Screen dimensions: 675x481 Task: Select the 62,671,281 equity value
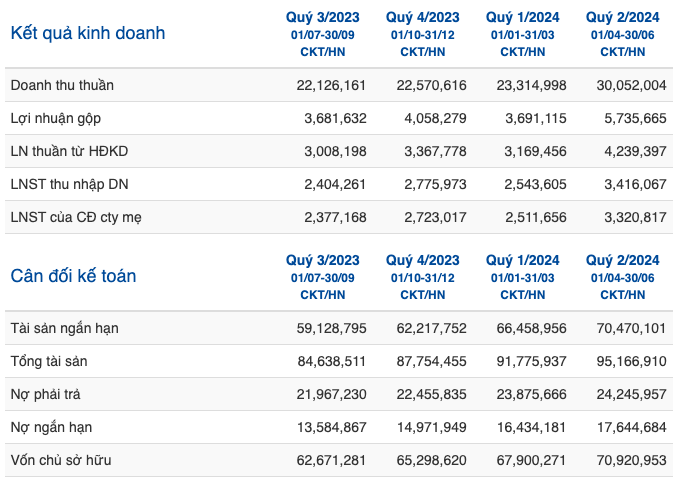click(x=331, y=460)
